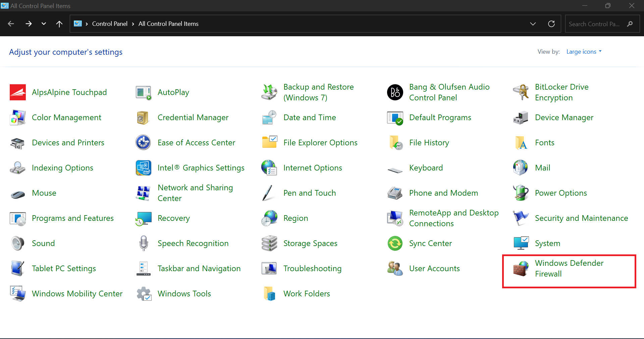Click the Phone and Modem icon
Screen dimensions: 644x339
(x=395, y=193)
